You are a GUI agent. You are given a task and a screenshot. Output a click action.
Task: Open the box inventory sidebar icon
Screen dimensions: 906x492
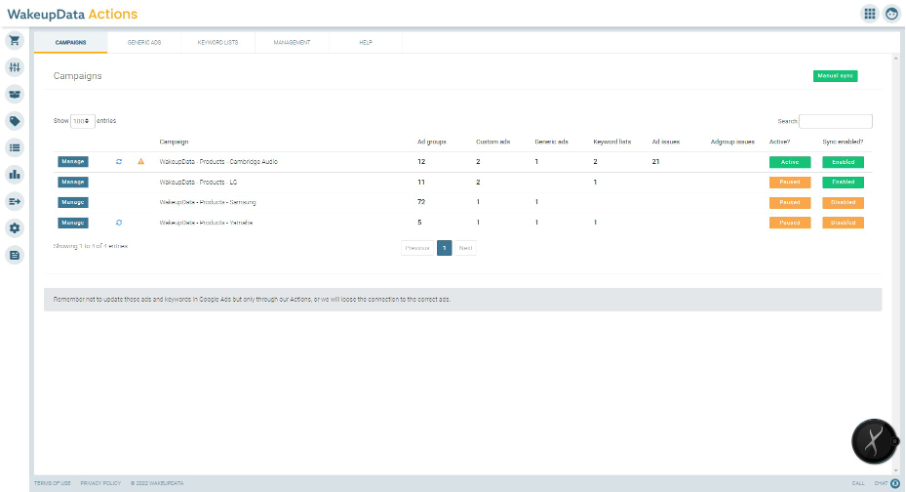pyautogui.click(x=14, y=94)
